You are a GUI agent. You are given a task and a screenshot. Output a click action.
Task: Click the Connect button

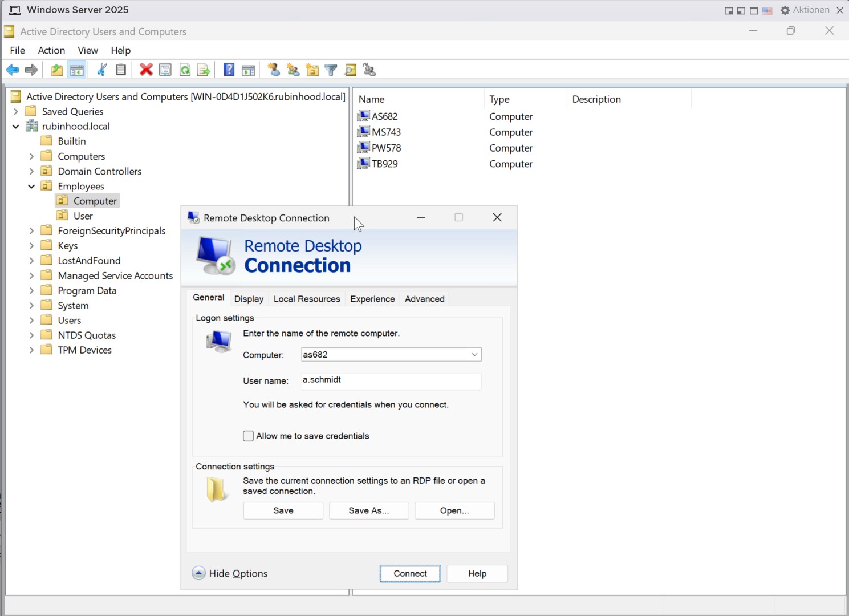coord(410,573)
